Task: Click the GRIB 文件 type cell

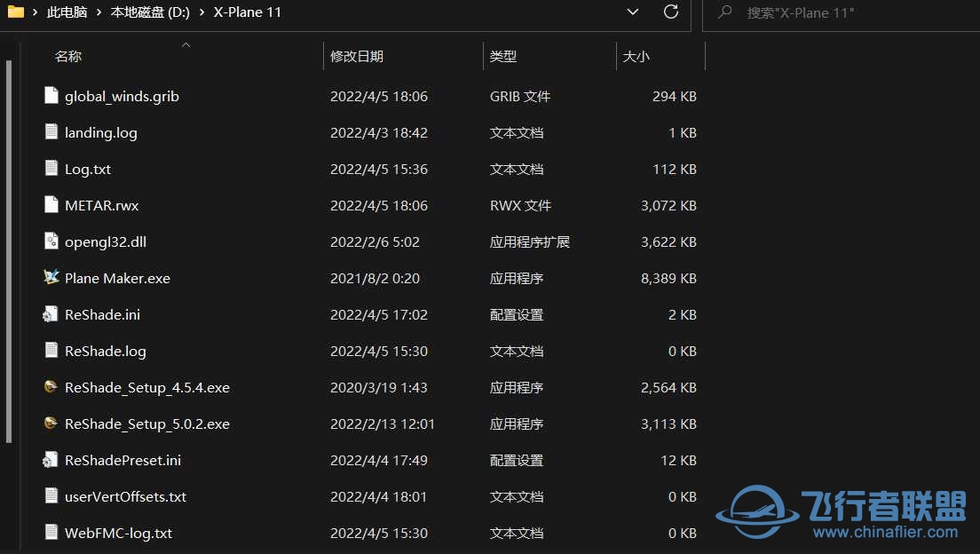Action: 520,96
